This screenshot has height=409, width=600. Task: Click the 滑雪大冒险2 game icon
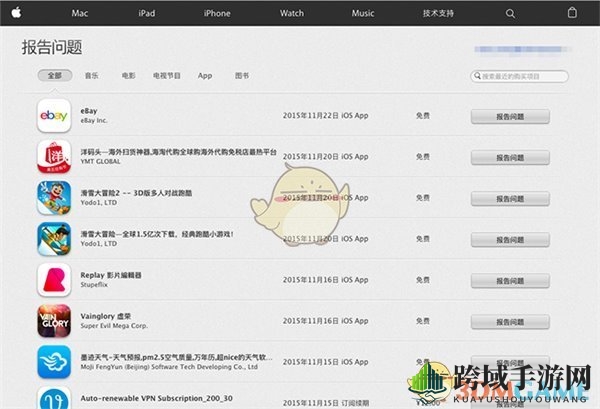(x=54, y=197)
